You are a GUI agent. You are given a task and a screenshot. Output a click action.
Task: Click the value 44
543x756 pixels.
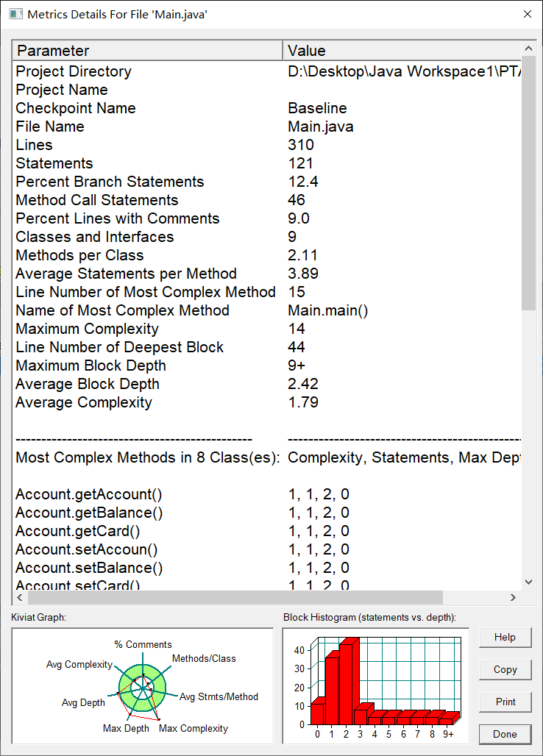click(297, 346)
